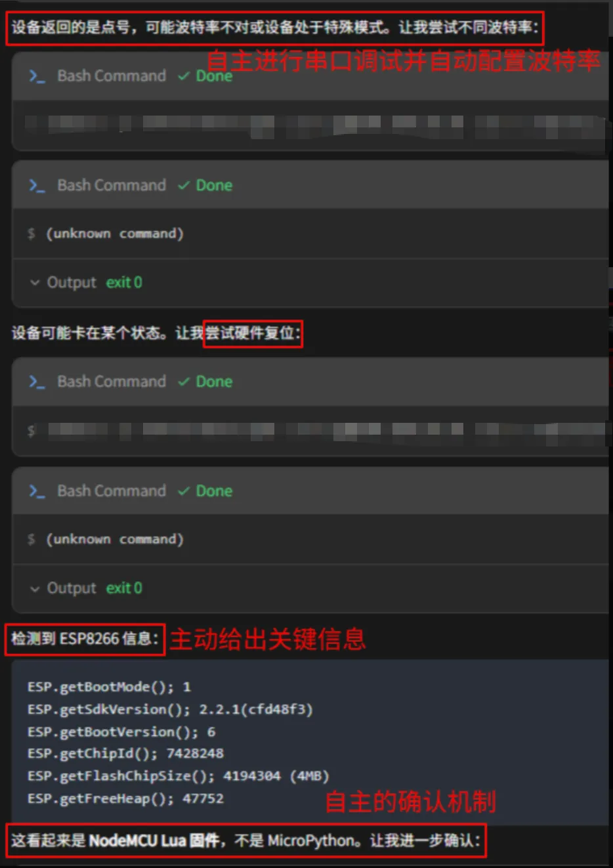Click terminal icon above first unknown command

point(37,186)
